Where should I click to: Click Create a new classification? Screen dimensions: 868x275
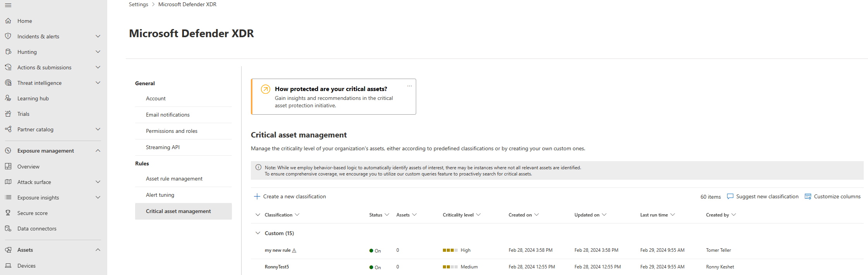point(290,196)
